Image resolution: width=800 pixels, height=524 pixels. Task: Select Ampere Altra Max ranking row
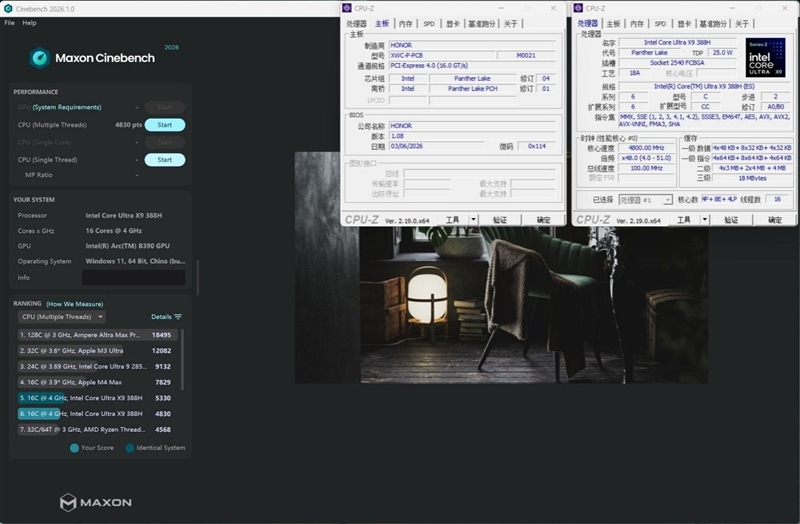tap(98, 335)
